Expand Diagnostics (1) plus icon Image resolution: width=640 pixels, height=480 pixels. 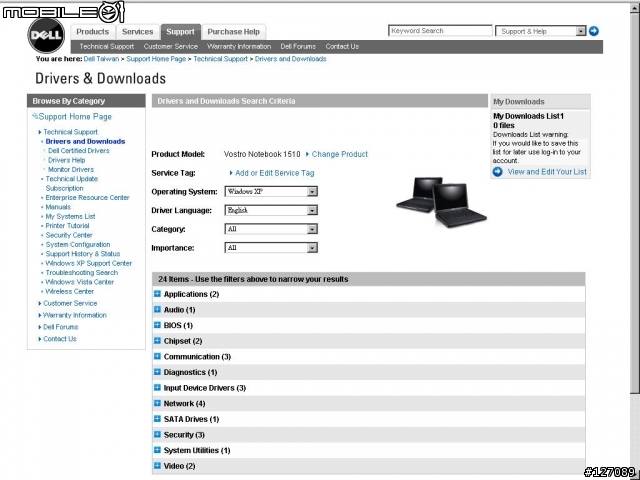[x=157, y=372]
